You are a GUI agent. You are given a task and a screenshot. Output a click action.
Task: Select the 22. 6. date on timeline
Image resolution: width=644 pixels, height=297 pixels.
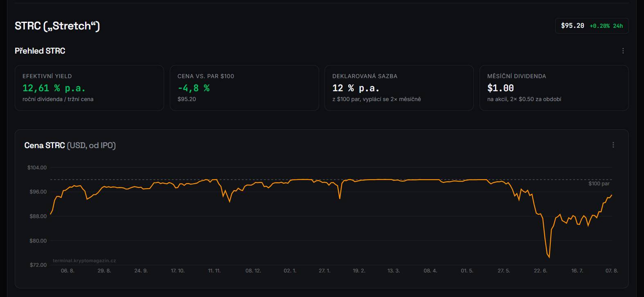coord(540,271)
